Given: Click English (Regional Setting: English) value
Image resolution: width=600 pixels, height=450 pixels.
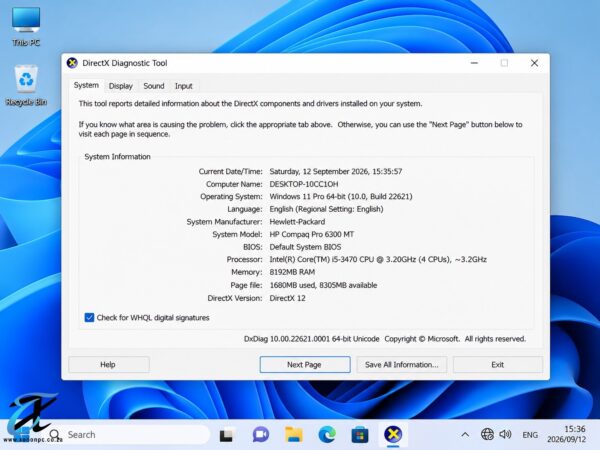Looking at the screenshot, I should coord(326,209).
